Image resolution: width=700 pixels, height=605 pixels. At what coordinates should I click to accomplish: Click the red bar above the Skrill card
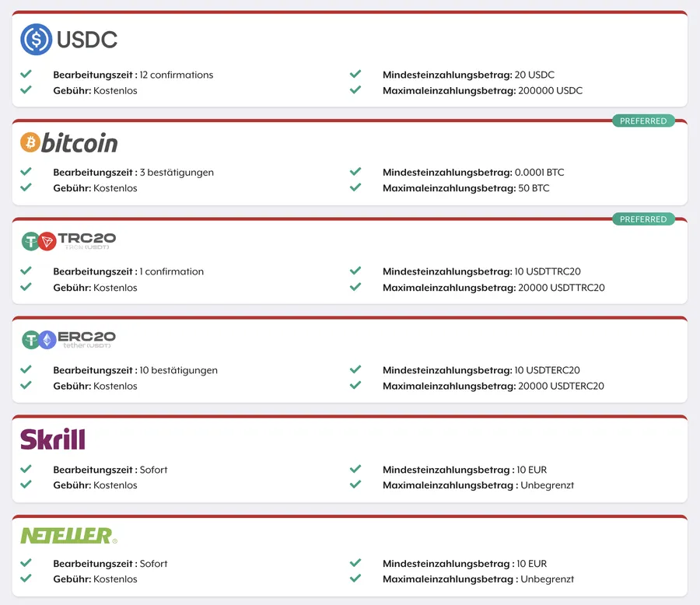[350, 414]
